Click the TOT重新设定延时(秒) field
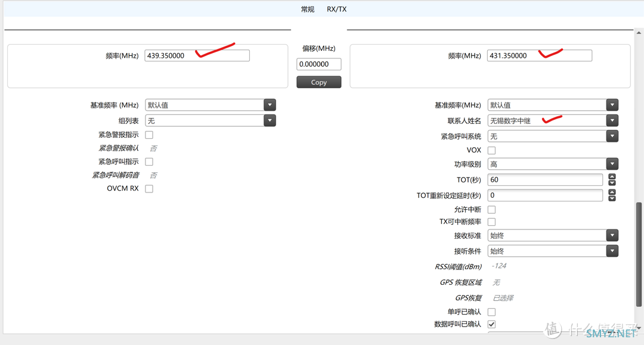644x345 pixels. [x=545, y=195]
